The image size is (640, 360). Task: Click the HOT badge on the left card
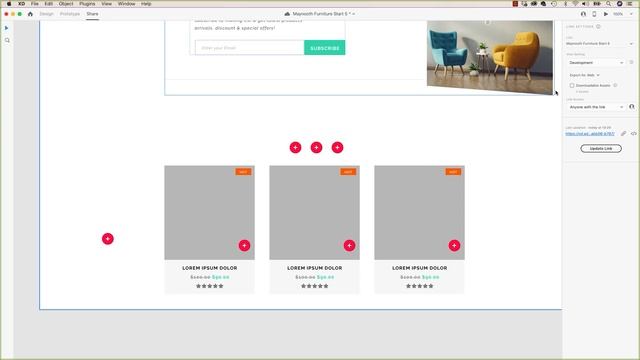point(243,172)
